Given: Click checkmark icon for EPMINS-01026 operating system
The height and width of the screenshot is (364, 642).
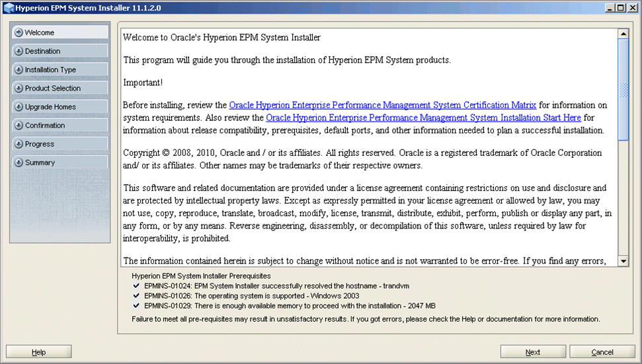Looking at the screenshot, I should point(136,296).
